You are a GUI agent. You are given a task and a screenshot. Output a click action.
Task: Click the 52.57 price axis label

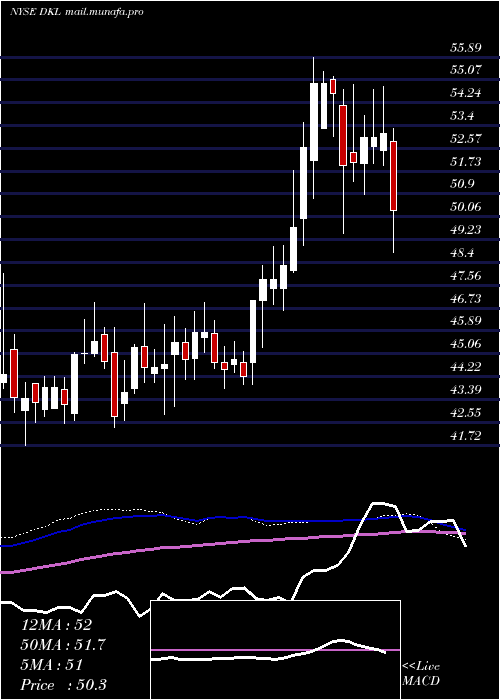click(x=466, y=139)
